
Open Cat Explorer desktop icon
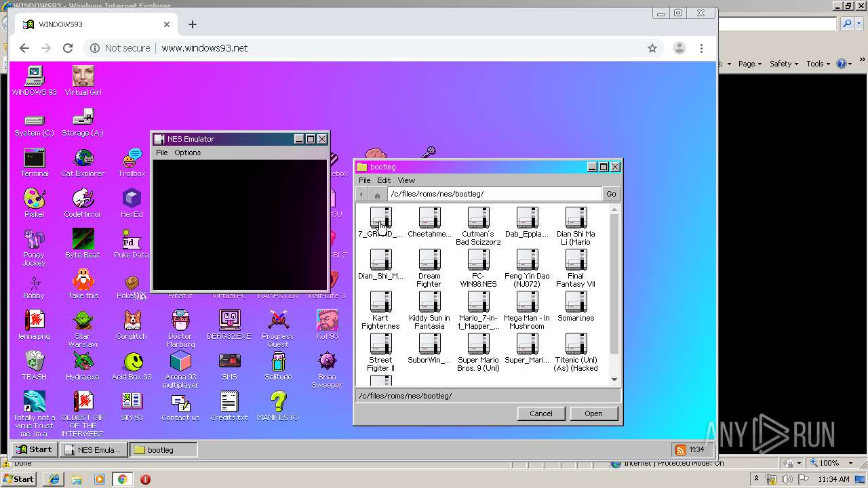(83, 163)
